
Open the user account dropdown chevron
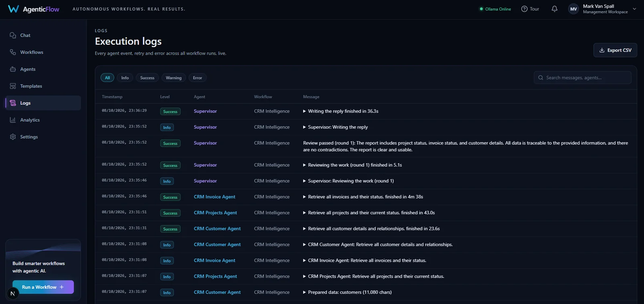click(634, 9)
